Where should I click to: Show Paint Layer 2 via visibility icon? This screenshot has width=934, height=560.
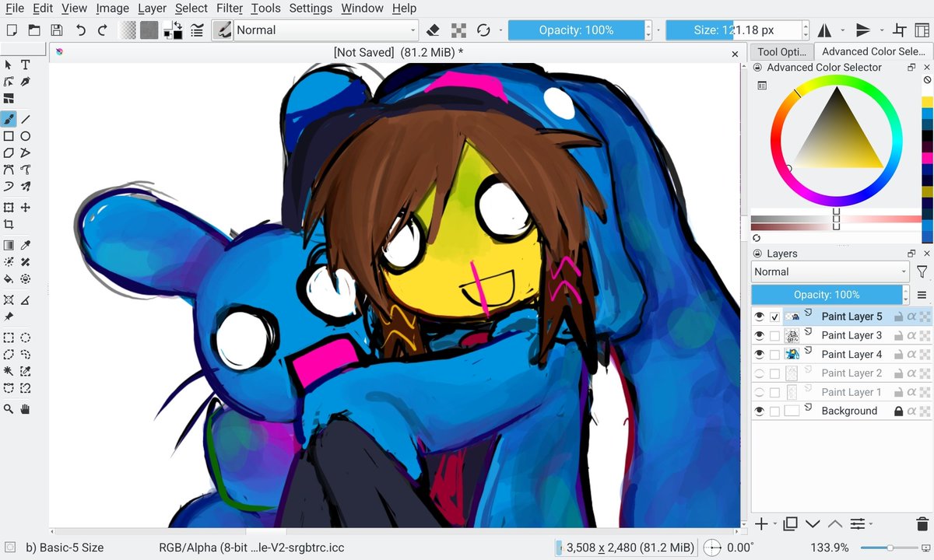point(759,373)
